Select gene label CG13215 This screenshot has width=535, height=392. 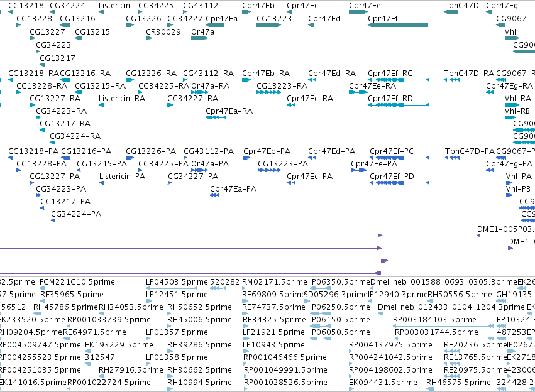pos(92,31)
